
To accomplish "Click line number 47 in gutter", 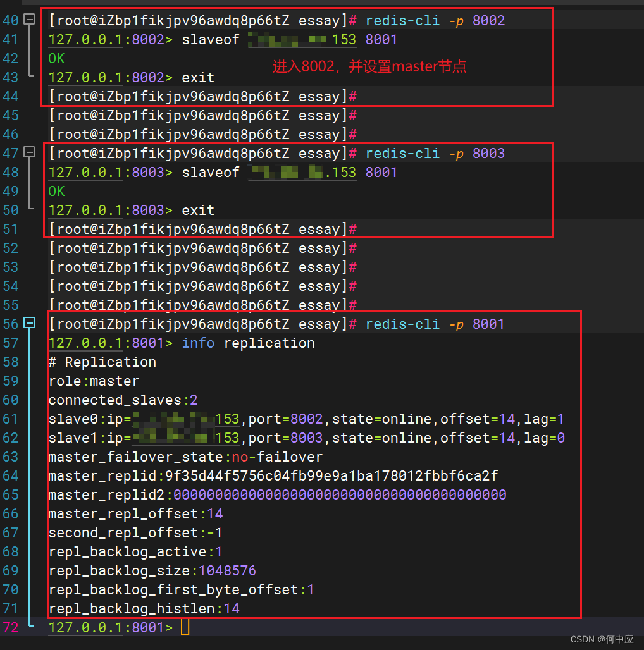I will pyautogui.click(x=10, y=154).
